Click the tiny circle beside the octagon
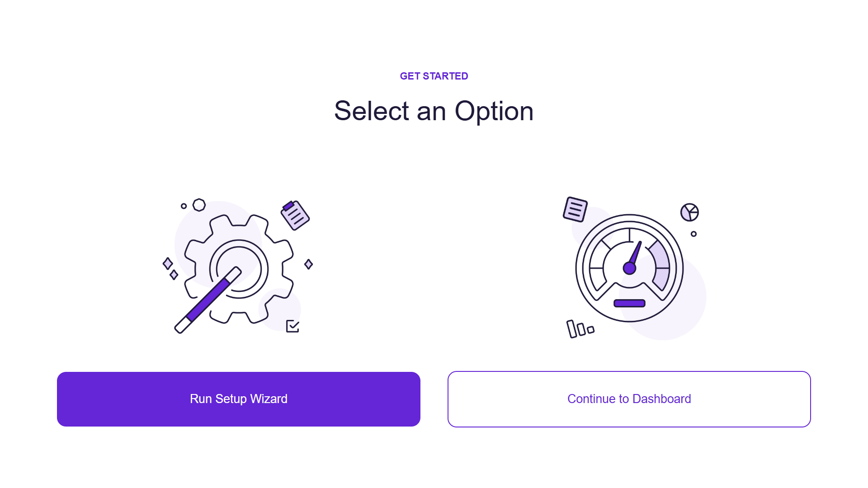The image size is (868, 488). point(184,206)
